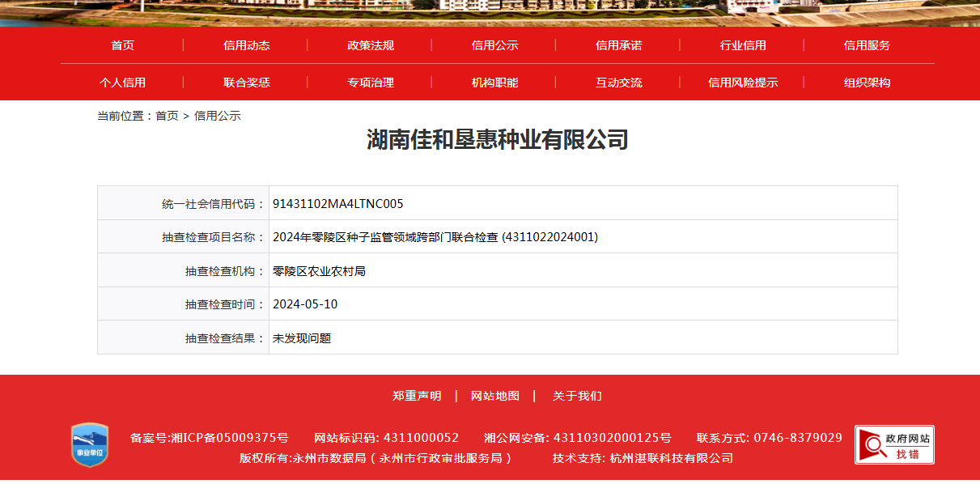Click the 当前位置 breadcrumb label
The image size is (980, 484).
pyautogui.click(x=123, y=116)
